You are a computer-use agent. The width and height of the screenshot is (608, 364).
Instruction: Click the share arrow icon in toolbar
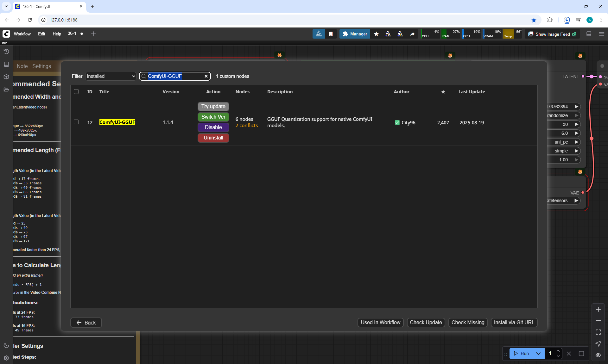point(412,34)
